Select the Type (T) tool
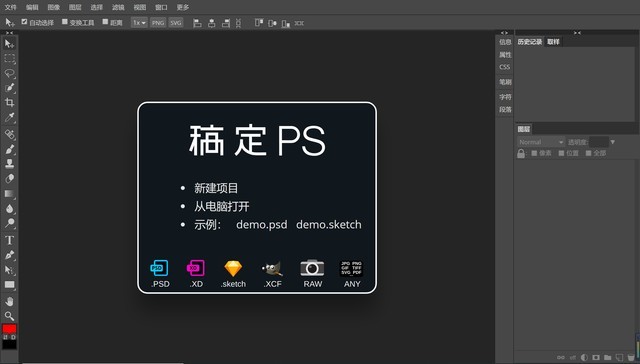Image resolution: width=640 pixels, height=364 pixels. (x=9, y=240)
